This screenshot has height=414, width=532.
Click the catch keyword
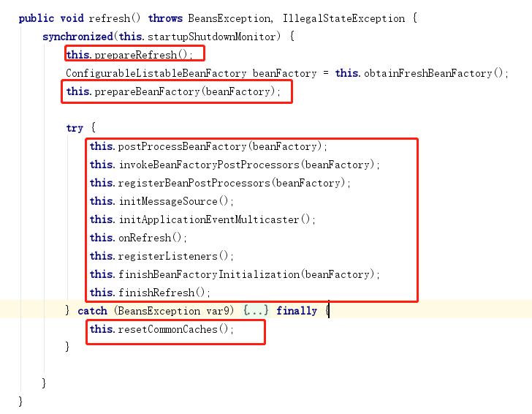[92, 311]
